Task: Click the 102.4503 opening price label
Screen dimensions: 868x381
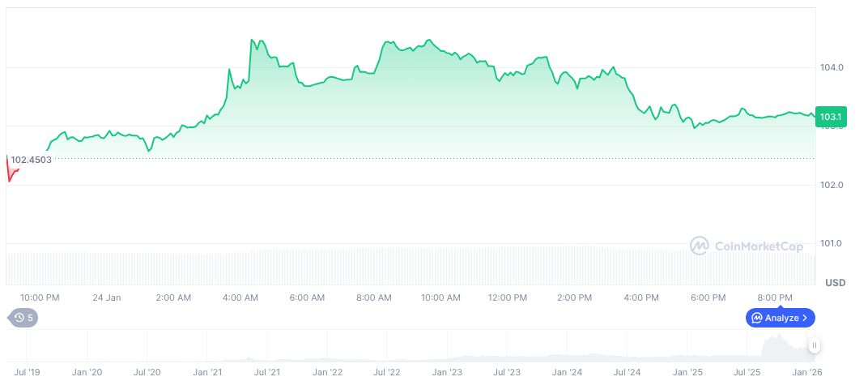Action: pos(31,160)
